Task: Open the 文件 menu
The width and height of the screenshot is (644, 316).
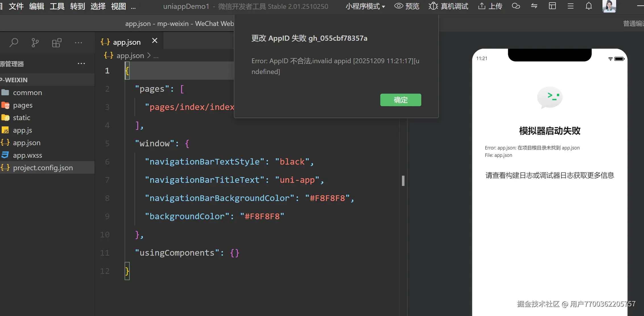Action: 16,6
